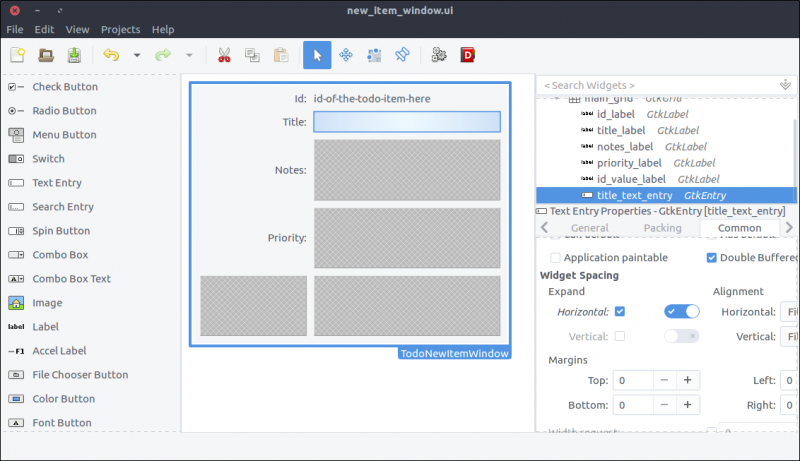Image resolution: width=800 pixels, height=461 pixels.
Task: Switch to the Packing tab
Action: tap(662, 228)
